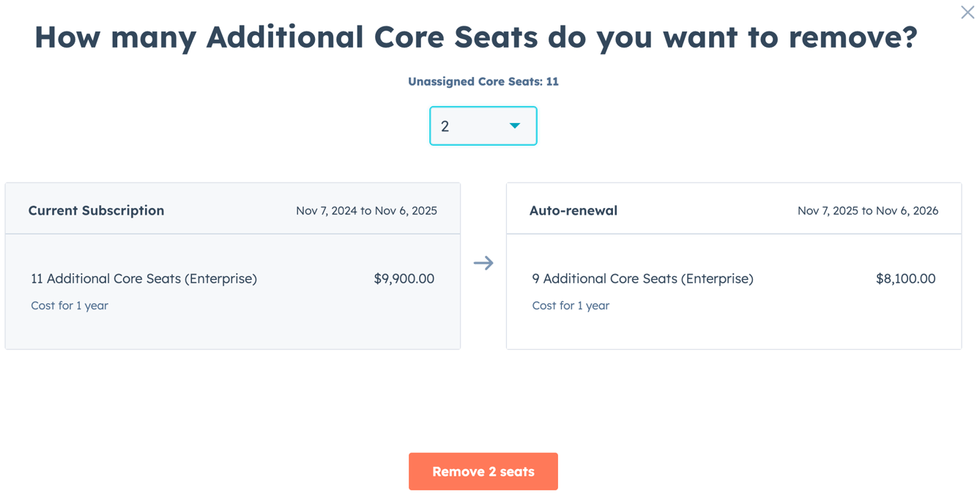Click the Current Subscription card header
The height and width of the screenshot is (494, 980).
pyautogui.click(x=96, y=210)
